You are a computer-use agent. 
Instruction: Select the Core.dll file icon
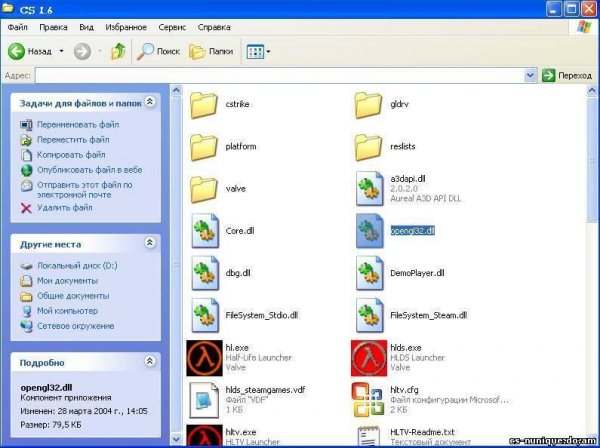pyautogui.click(x=205, y=231)
